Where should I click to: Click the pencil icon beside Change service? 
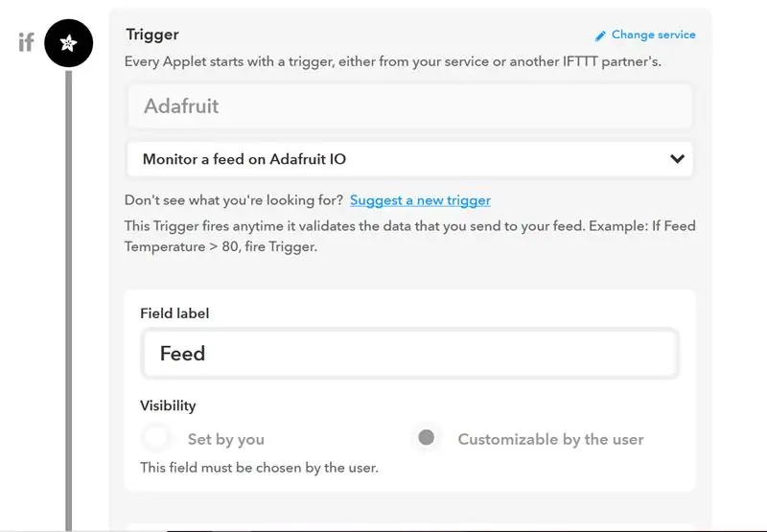click(x=600, y=35)
